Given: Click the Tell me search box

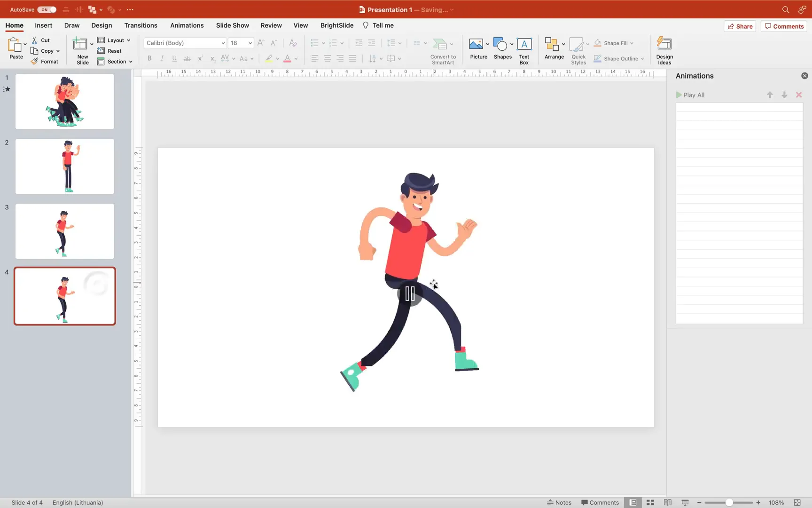Looking at the screenshot, I should [378, 25].
